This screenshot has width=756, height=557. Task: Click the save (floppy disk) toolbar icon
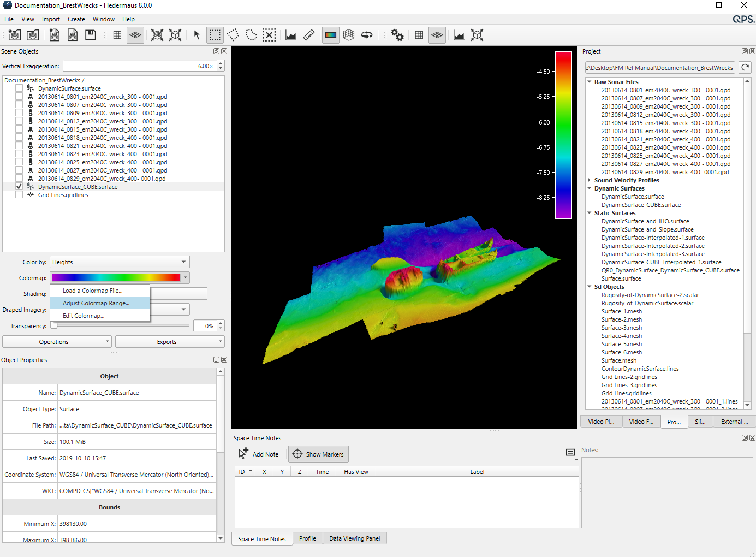tap(91, 35)
